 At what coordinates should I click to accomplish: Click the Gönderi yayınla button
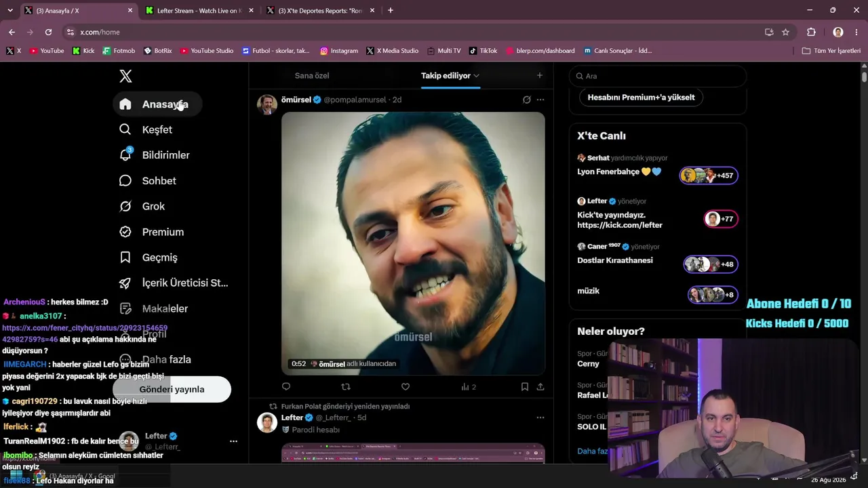(x=172, y=390)
